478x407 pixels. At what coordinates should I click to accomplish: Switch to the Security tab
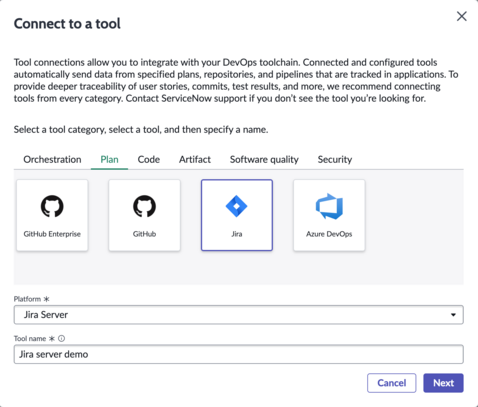click(335, 160)
